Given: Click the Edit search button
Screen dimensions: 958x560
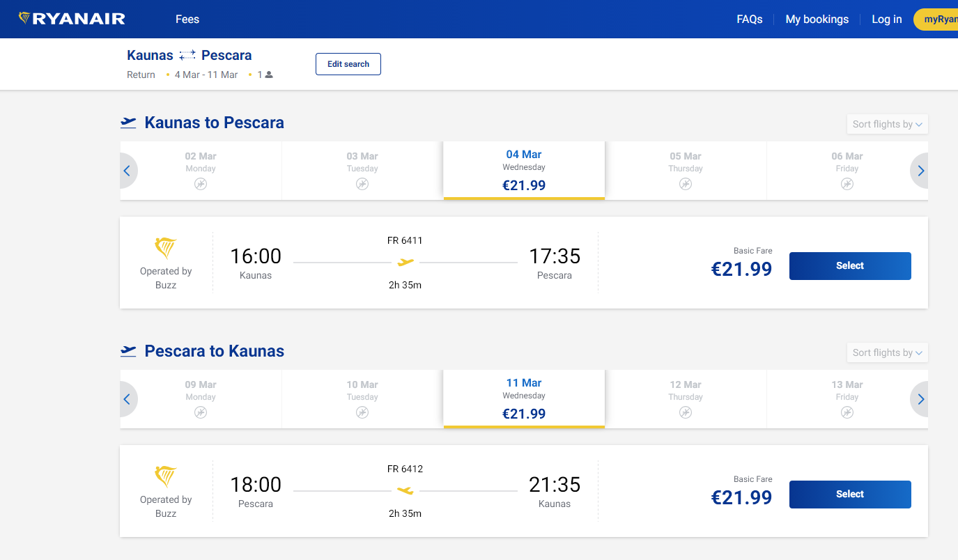Looking at the screenshot, I should (x=348, y=64).
